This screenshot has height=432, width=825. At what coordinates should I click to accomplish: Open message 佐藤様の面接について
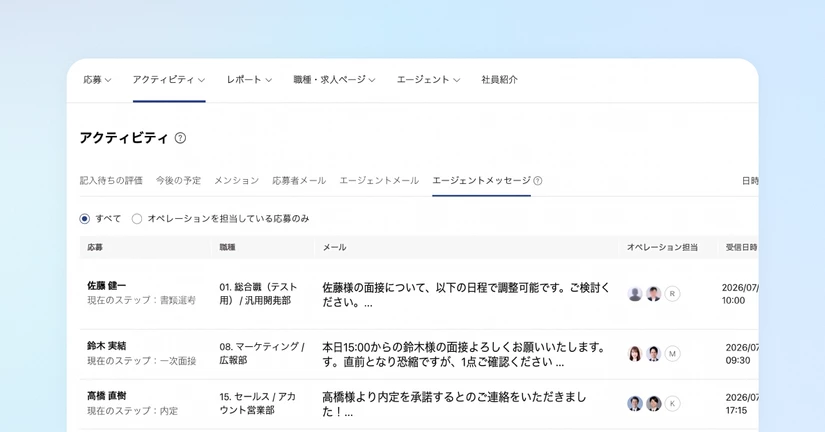point(466,295)
